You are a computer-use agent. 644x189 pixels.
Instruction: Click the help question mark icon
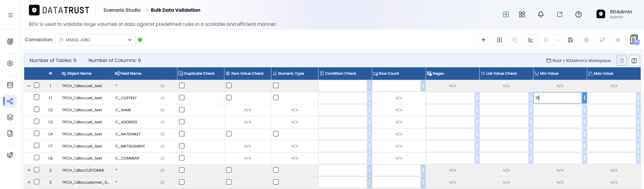pyautogui.click(x=578, y=14)
